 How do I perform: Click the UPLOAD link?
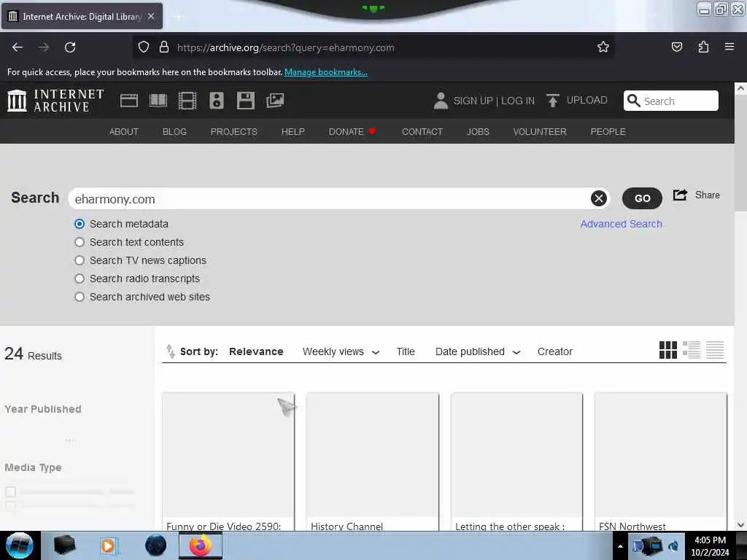[587, 100]
